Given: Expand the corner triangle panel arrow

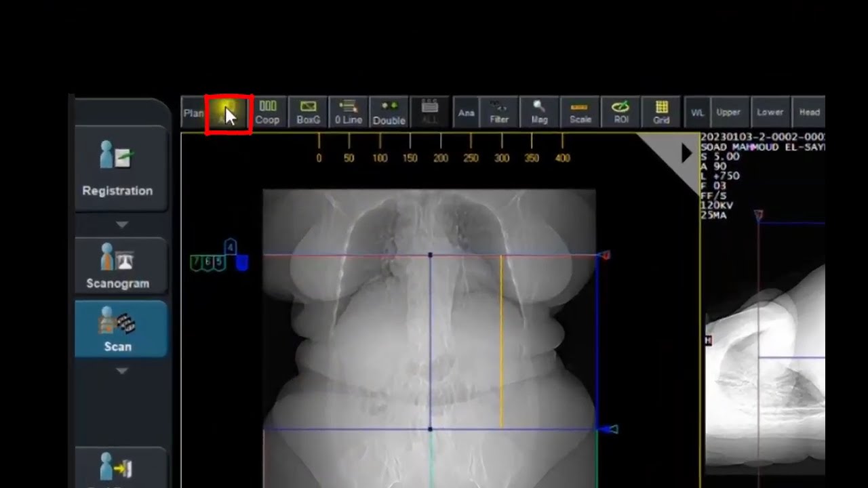Looking at the screenshot, I should pyautogui.click(x=686, y=154).
